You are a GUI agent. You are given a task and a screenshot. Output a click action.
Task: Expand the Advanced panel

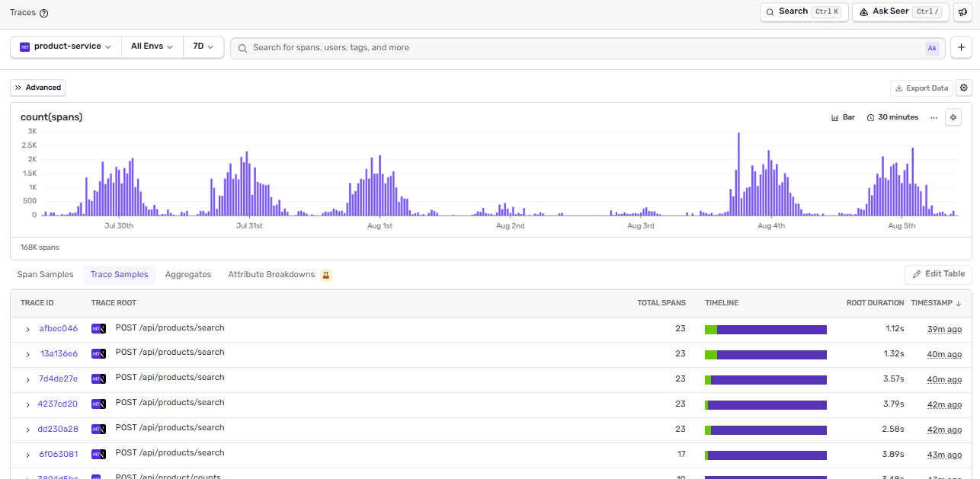38,88
